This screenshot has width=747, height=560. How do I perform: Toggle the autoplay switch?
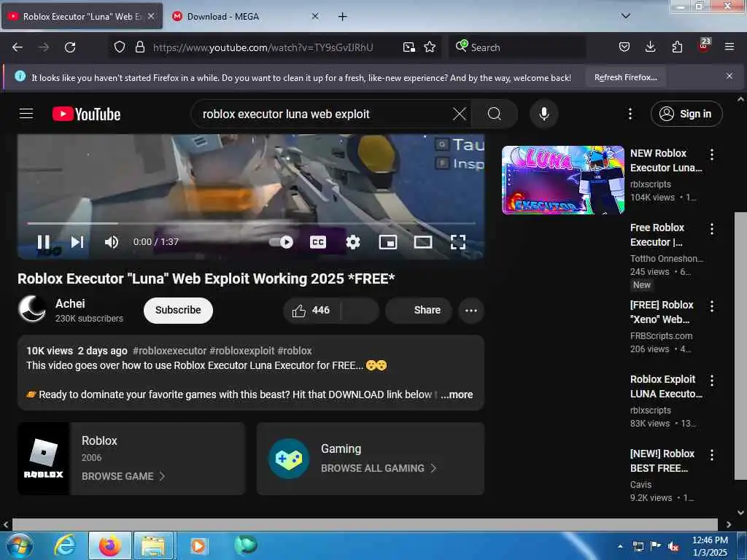tap(281, 242)
